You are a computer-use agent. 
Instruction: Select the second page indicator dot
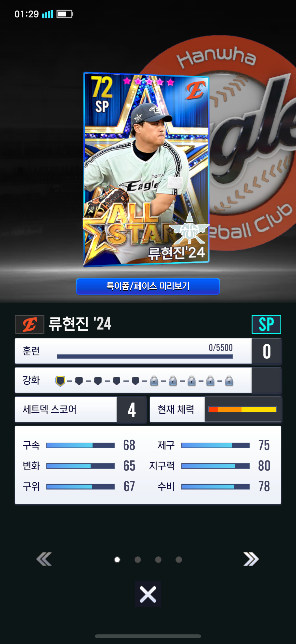138,560
